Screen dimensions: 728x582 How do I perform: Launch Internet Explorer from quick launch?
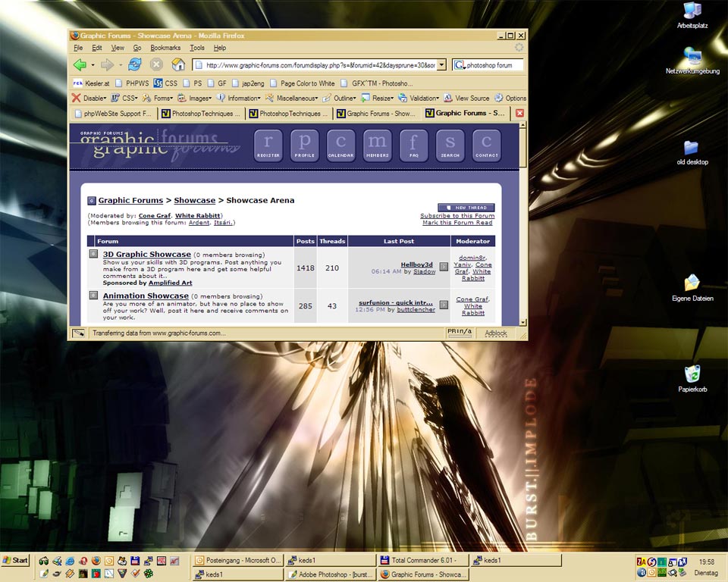pos(70,561)
